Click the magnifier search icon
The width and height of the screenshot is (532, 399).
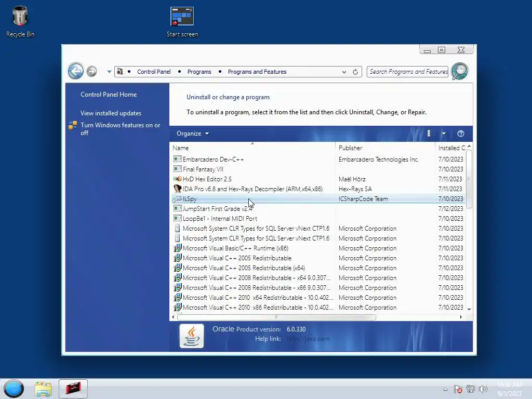(460, 71)
